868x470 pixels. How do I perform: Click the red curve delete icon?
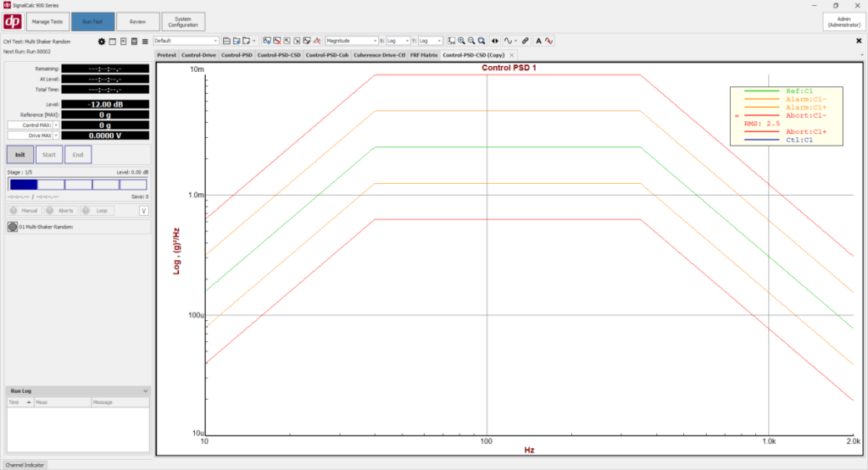click(317, 41)
